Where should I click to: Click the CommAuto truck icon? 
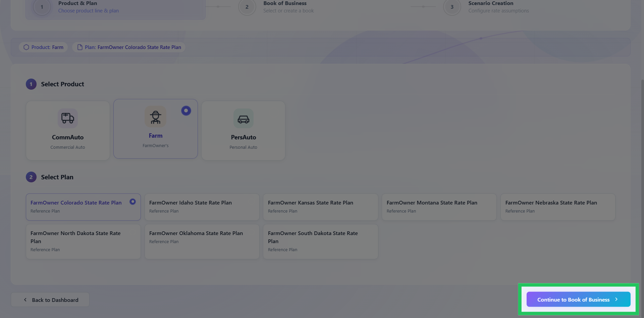coord(68,118)
